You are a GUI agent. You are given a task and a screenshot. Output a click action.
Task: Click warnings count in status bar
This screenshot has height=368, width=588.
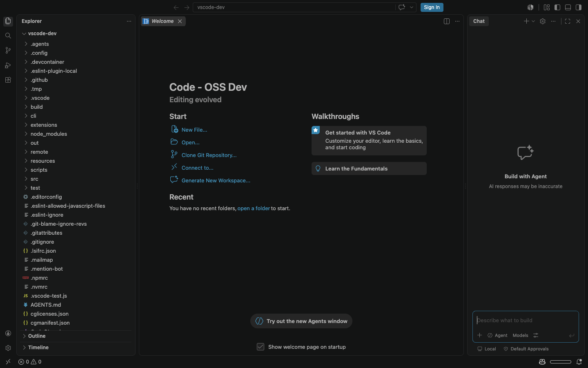click(x=36, y=362)
